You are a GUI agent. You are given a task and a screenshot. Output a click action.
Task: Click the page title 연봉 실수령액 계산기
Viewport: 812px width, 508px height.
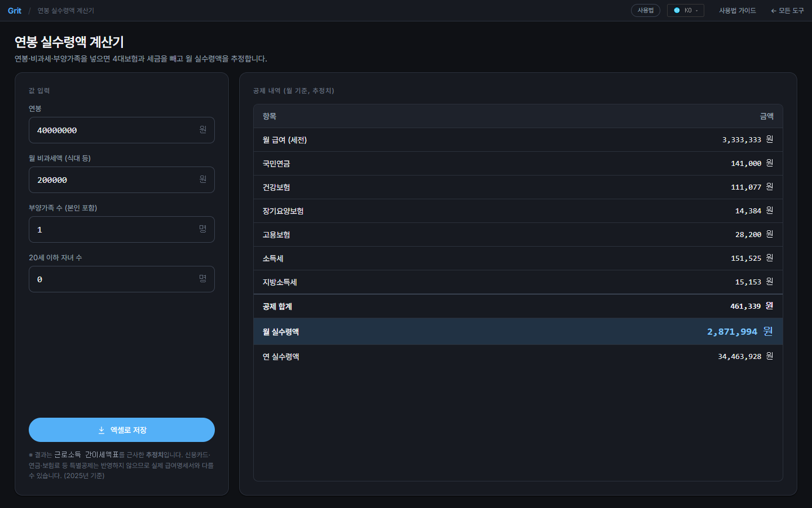[69, 42]
